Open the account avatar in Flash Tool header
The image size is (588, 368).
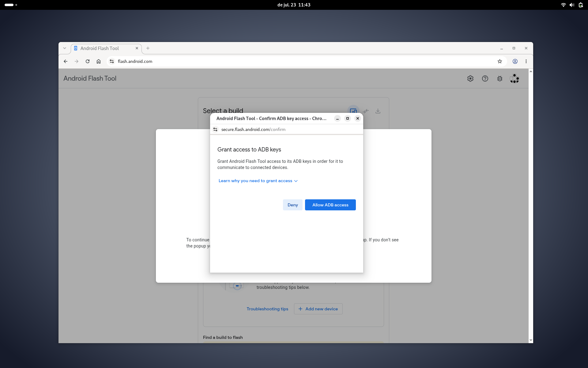point(514,79)
